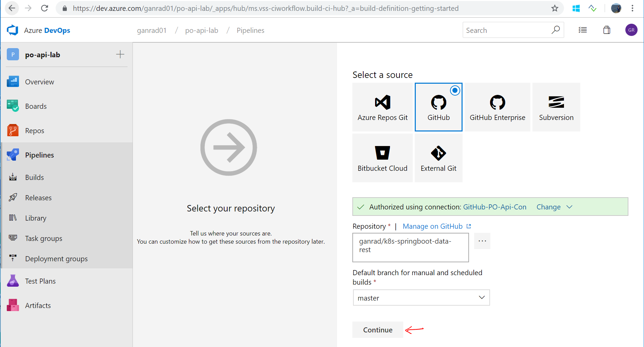The width and height of the screenshot is (644, 347).
Task: Bookmark the page with star icon
Action: 554,8
